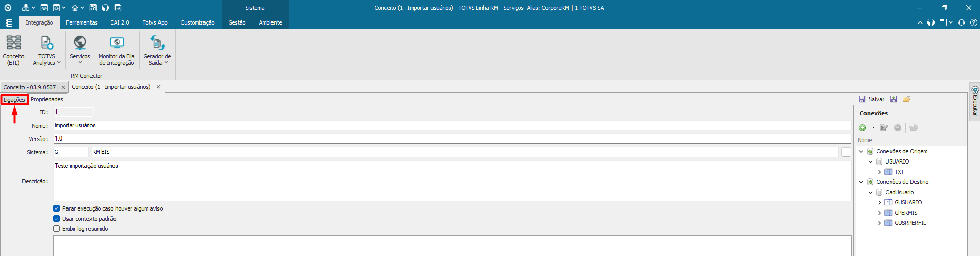Image resolution: width=980 pixels, height=256 pixels.
Task: Click the Salvar button
Action: 872,99
